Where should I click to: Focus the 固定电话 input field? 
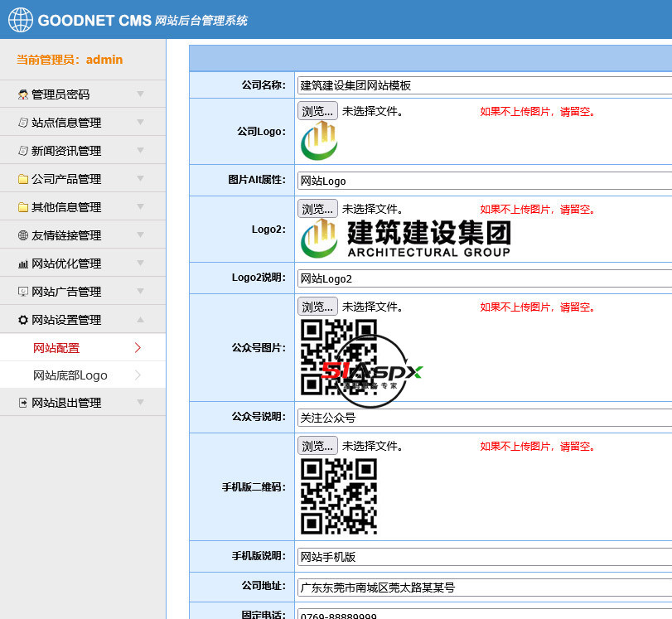[x=485, y=614]
